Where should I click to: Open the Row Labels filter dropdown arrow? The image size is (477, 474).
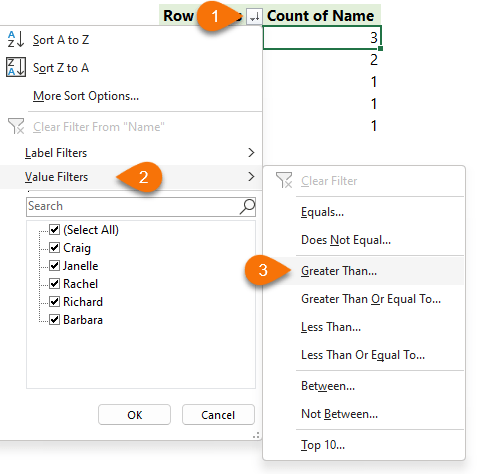(x=255, y=16)
